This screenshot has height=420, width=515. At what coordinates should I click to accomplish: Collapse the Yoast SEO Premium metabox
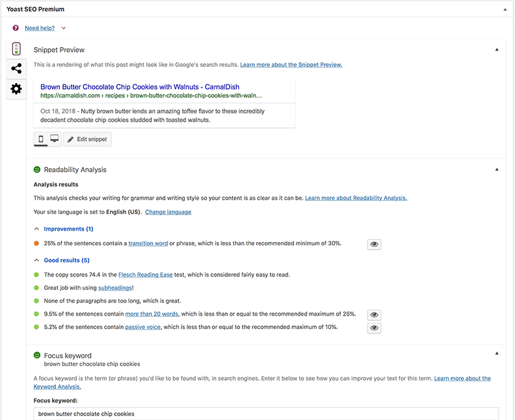tap(505, 10)
